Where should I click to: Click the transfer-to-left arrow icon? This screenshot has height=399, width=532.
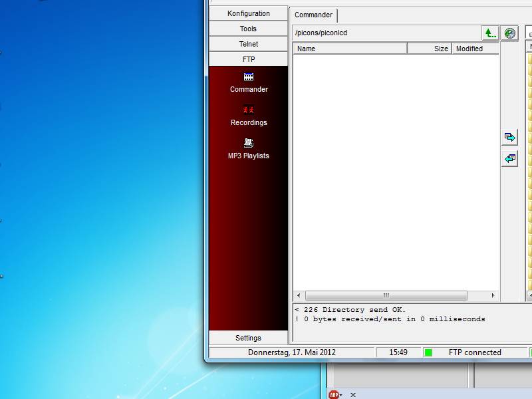point(510,159)
